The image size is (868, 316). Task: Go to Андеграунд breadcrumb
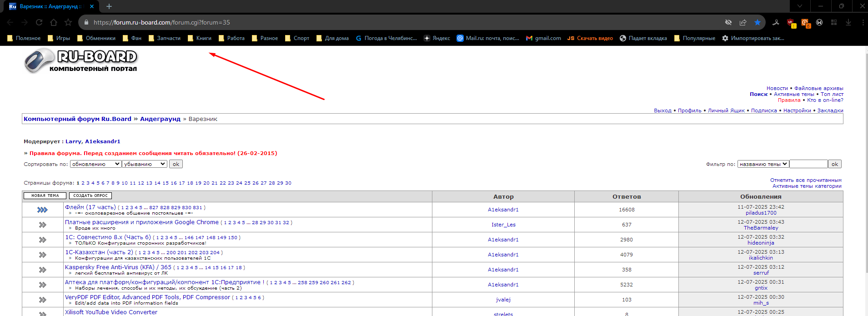(x=160, y=119)
